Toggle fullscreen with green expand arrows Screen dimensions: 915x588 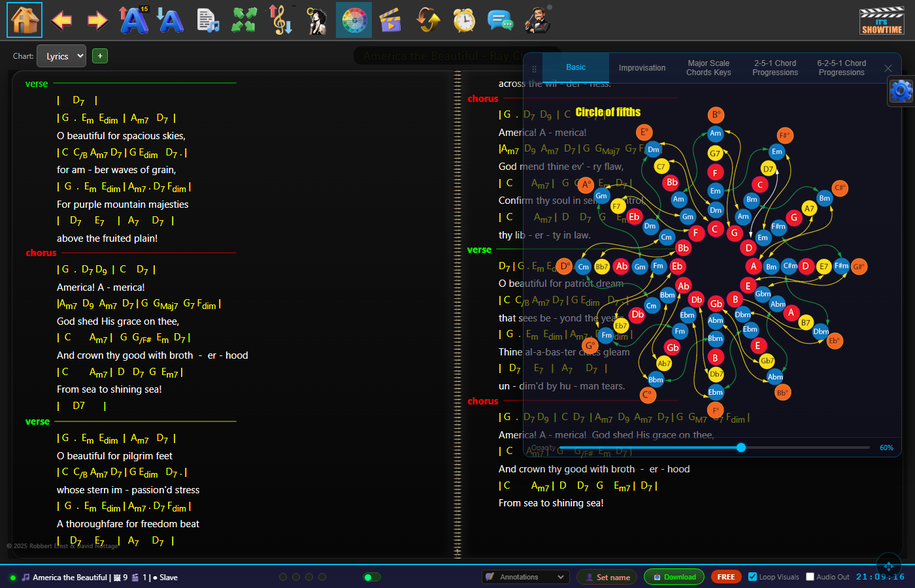[x=244, y=20]
